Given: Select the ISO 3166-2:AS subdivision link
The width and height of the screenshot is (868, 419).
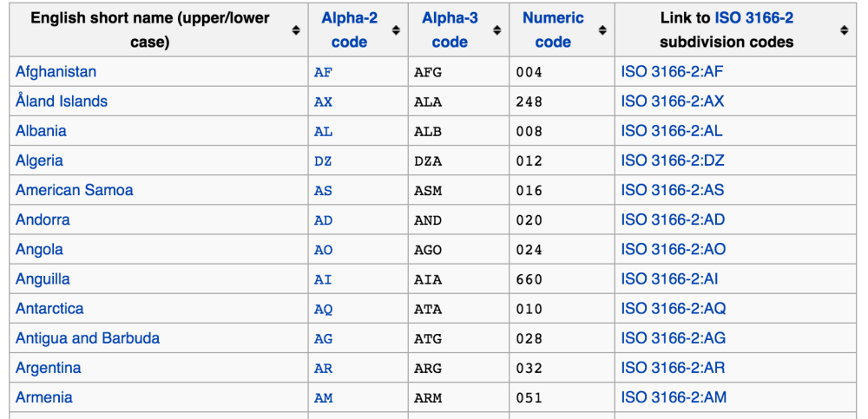Looking at the screenshot, I should (x=673, y=190).
